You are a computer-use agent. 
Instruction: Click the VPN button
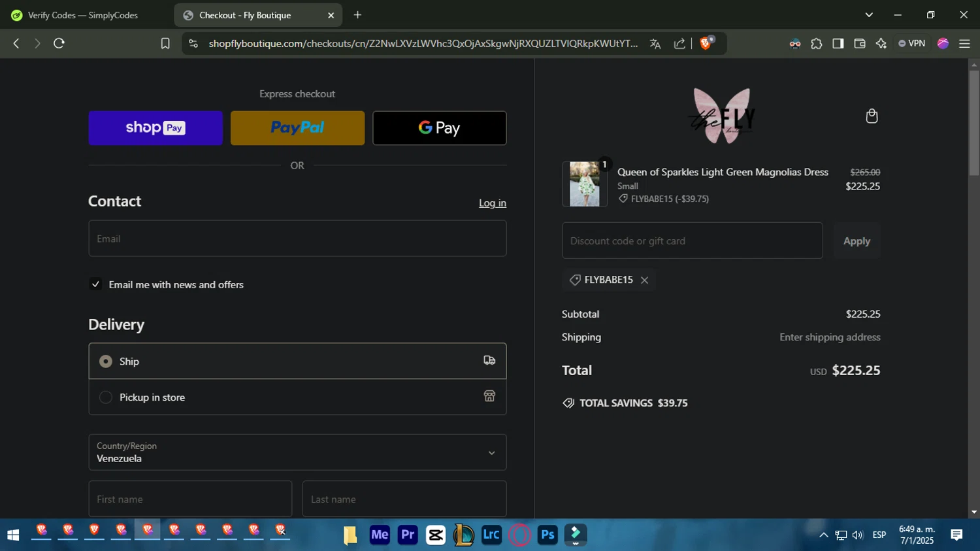point(912,43)
